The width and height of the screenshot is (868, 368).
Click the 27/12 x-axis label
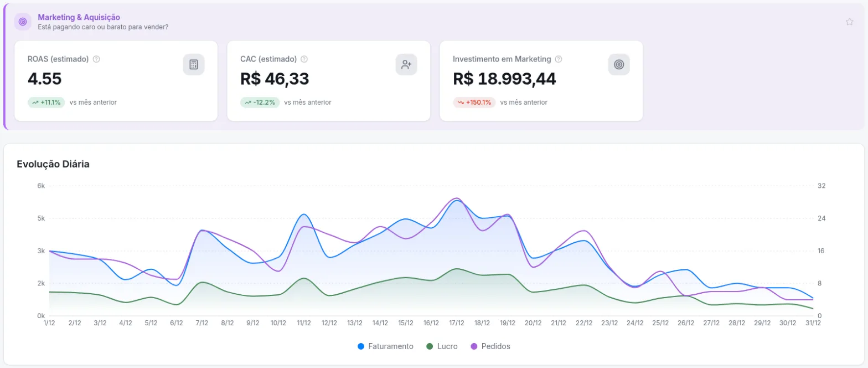(711, 323)
